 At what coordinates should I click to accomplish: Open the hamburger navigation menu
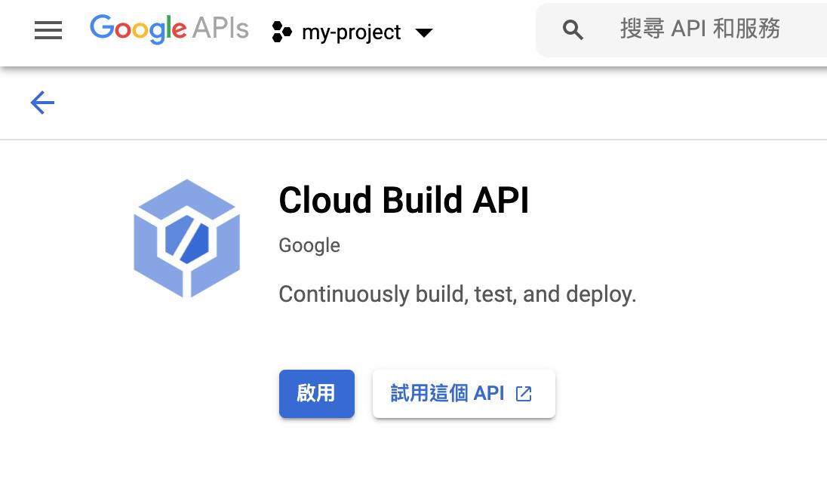pos(48,31)
